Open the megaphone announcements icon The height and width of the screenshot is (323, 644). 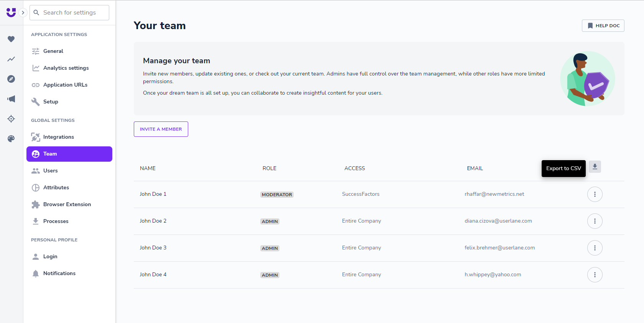[x=11, y=99]
